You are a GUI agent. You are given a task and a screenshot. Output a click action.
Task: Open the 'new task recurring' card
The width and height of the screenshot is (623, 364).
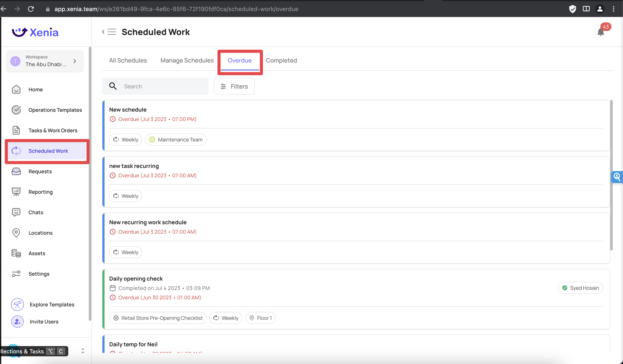pyautogui.click(x=356, y=182)
